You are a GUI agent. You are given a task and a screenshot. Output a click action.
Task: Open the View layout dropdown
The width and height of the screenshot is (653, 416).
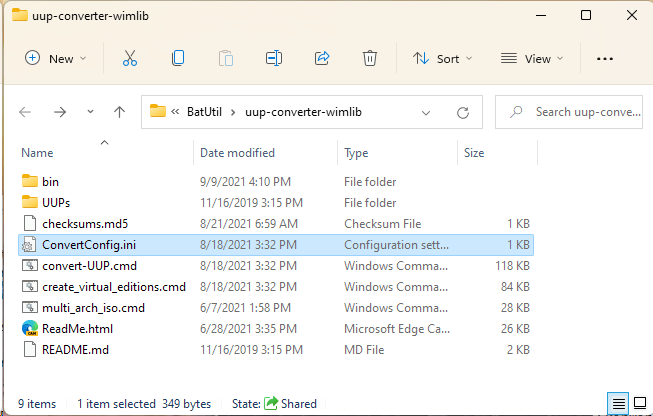click(x=530, y=59)
